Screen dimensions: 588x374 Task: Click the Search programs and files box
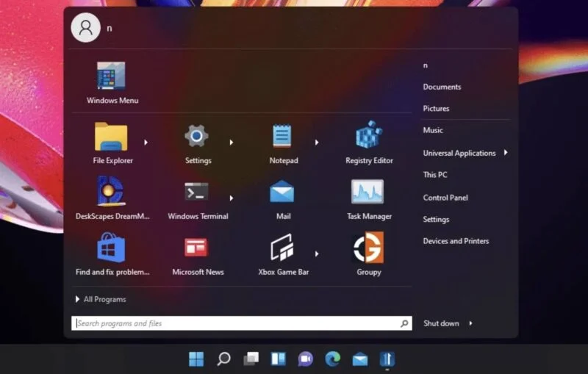point(242,323)
